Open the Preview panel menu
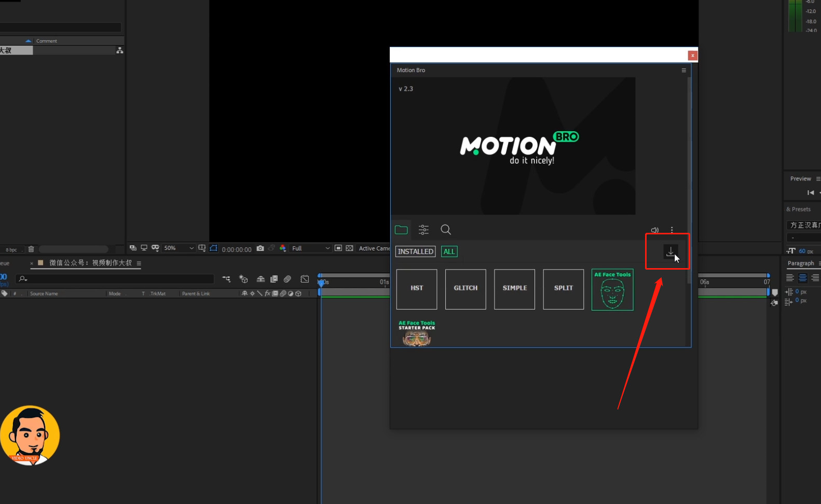Screen dimensions: 821x504 tap(818, 179)
